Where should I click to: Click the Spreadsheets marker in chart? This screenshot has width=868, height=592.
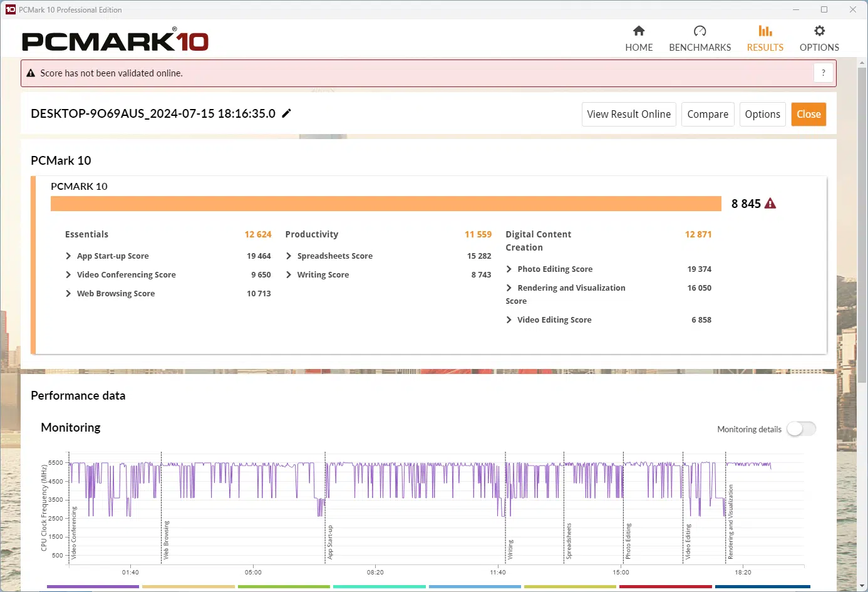pyautogui.click(x=569, y=541)
